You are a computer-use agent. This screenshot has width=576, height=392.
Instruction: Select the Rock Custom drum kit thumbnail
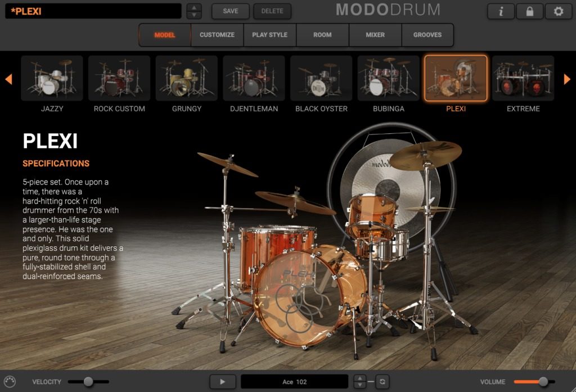point(119,78)
